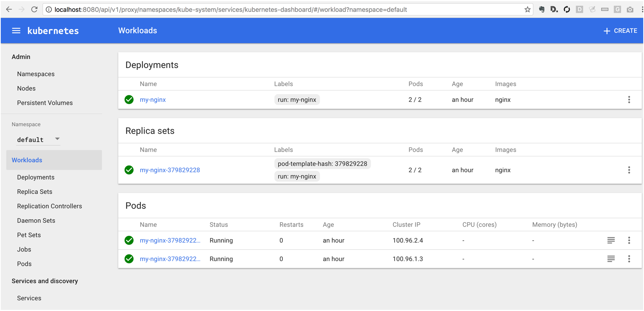View logs for pod with IP 100.96.1.3
Screen dimensions: 644x311
[611, 259]
